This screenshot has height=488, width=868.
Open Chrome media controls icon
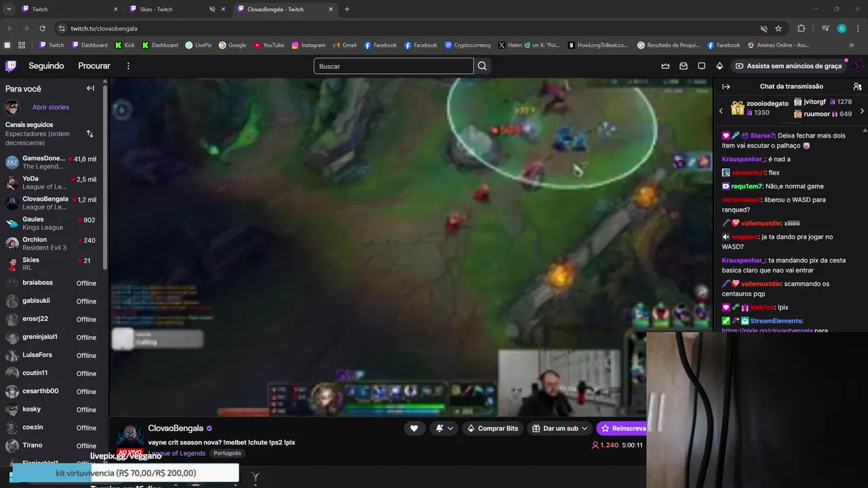[825, 28]
